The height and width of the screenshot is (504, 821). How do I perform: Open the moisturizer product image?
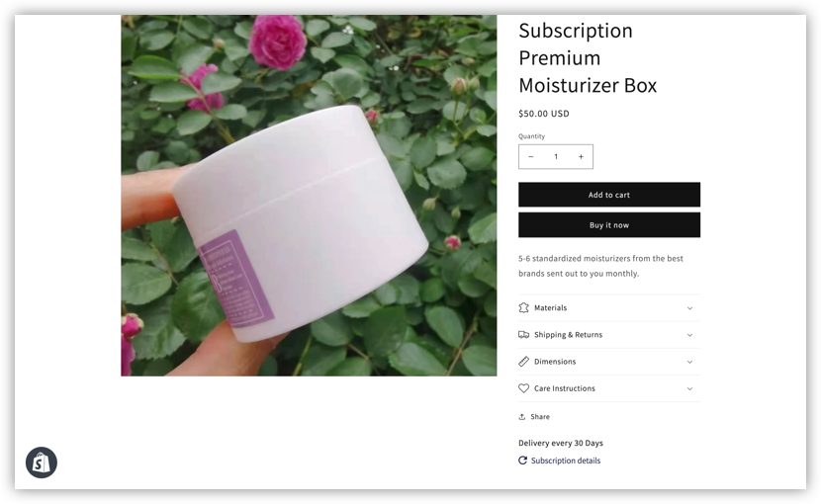click(x=309, y=196)
